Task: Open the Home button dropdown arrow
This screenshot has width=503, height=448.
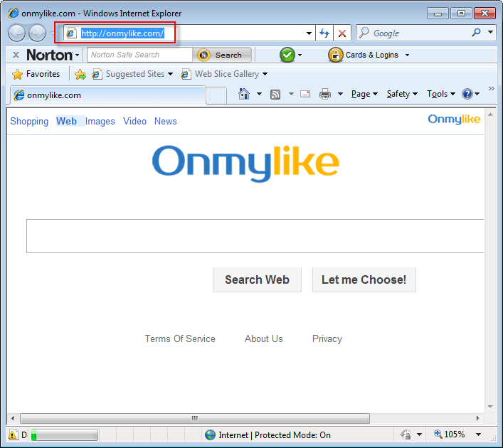Action: coord(259,94)
